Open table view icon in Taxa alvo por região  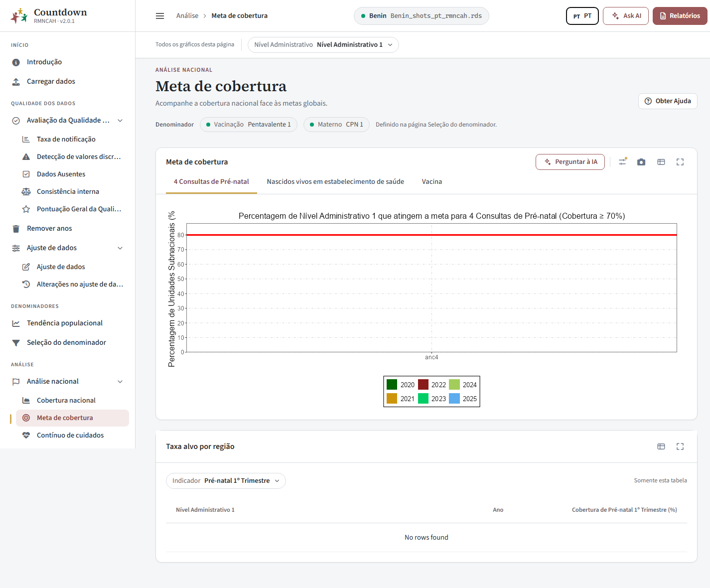click(x=661, y=446)
